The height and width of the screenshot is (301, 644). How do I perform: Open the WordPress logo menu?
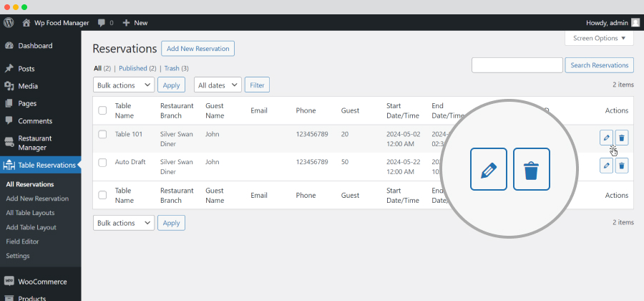tap(8, 23)
